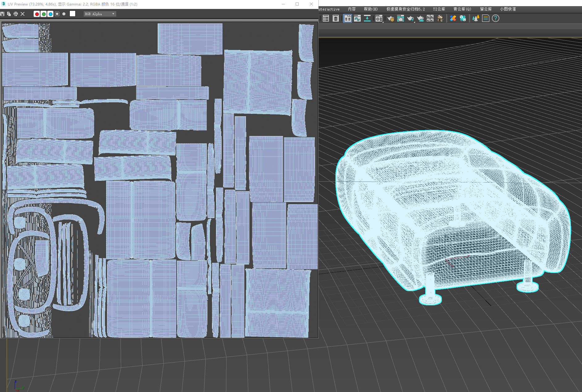Toggle the red channel display
582x392 pixels.
tap(37, 14)
